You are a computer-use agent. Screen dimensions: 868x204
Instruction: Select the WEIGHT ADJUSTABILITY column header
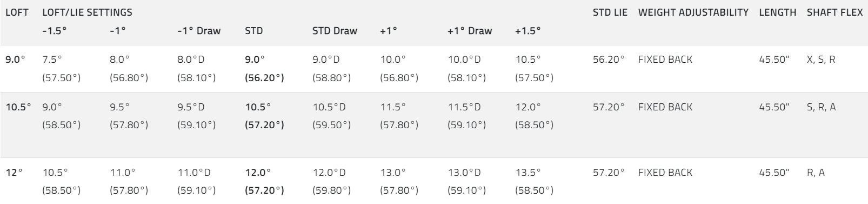click(693, 12)
